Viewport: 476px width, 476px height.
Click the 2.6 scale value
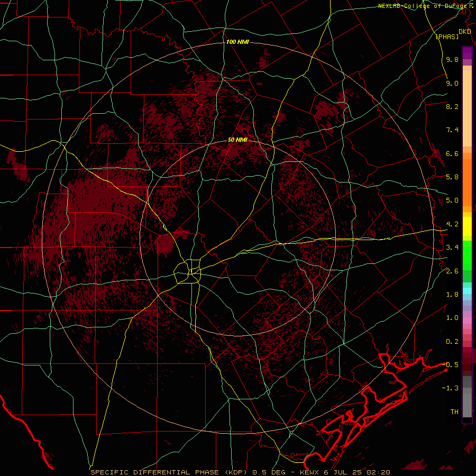[452, 271]
